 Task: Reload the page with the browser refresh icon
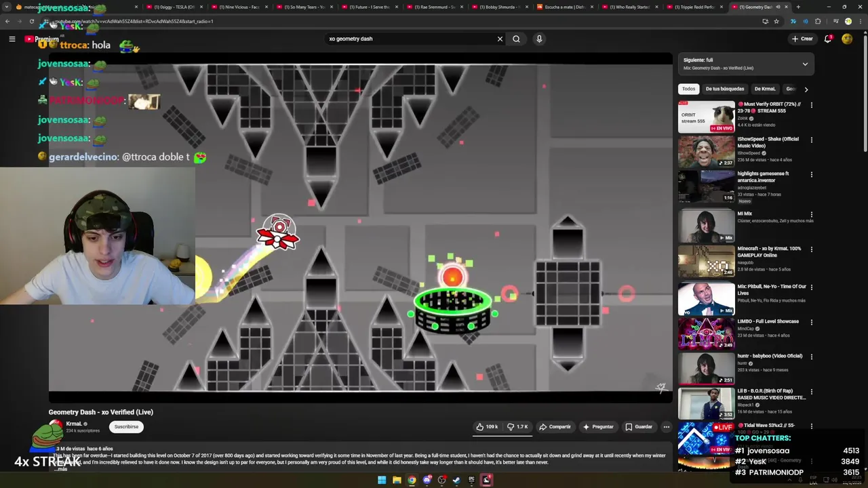point(31,21)
